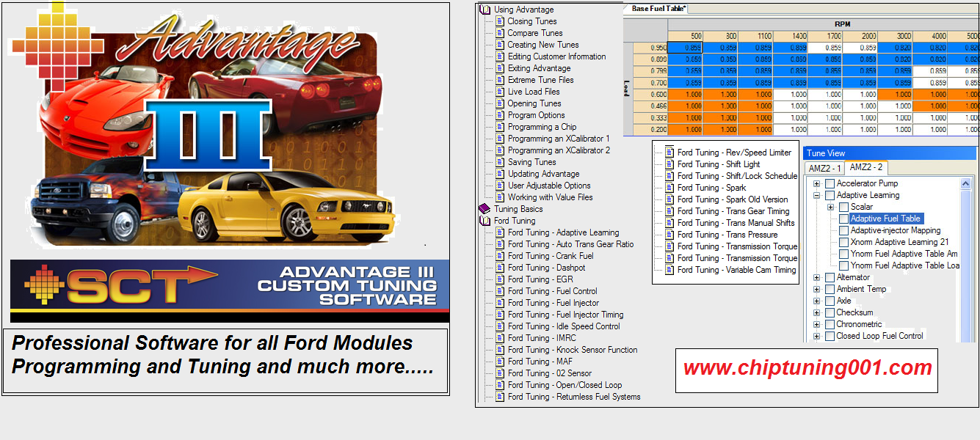980x440 pixels.
Task: Click the book icon next to Ford Tuning
Action: click(x=484, y=221)
